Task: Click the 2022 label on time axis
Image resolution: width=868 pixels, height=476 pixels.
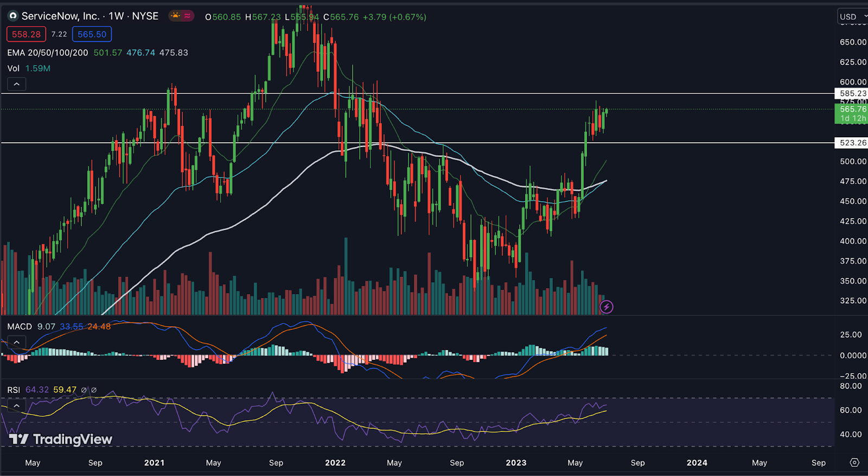Action: click(335, 463)
